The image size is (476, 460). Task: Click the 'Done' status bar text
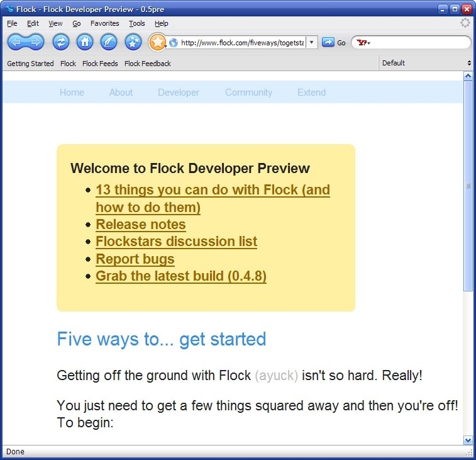(15, 451)
